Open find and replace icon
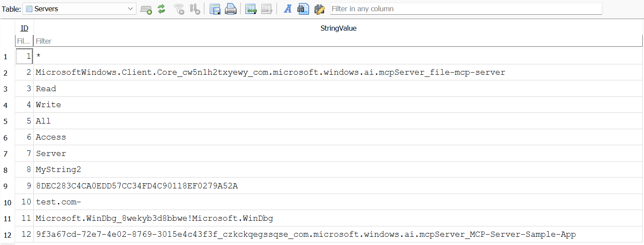The width and height of the screenshot is (644, 245). point(319,9)
